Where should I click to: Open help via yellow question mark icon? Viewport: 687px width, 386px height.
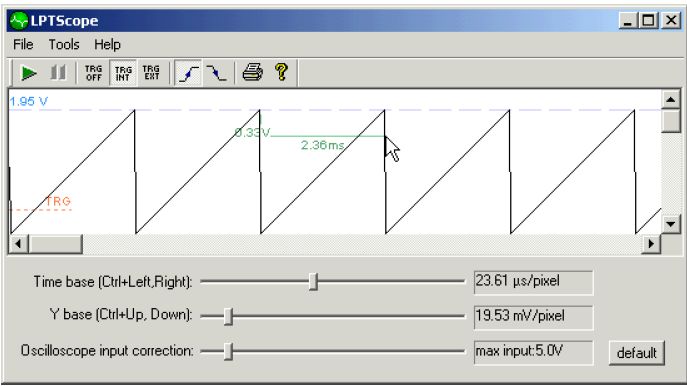(282, 72)
